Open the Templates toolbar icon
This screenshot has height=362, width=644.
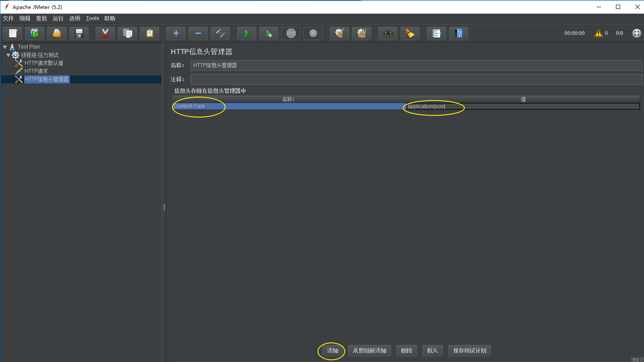[35, 33]
